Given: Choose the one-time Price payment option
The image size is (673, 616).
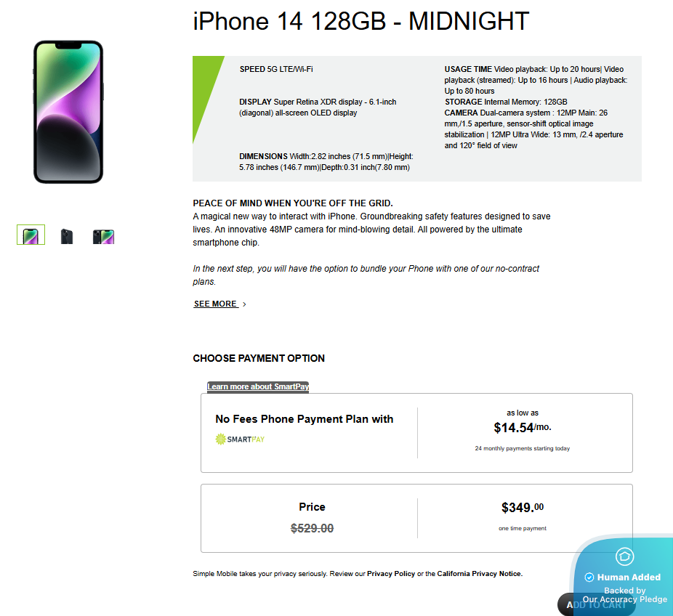Looking at the screenshot, I should (x=416, y=518).
